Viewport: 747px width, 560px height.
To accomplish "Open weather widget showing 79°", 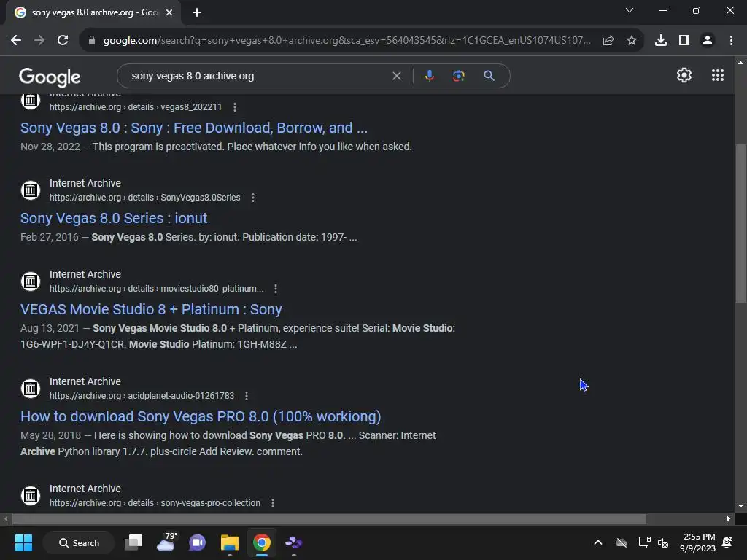I will 166,542.
